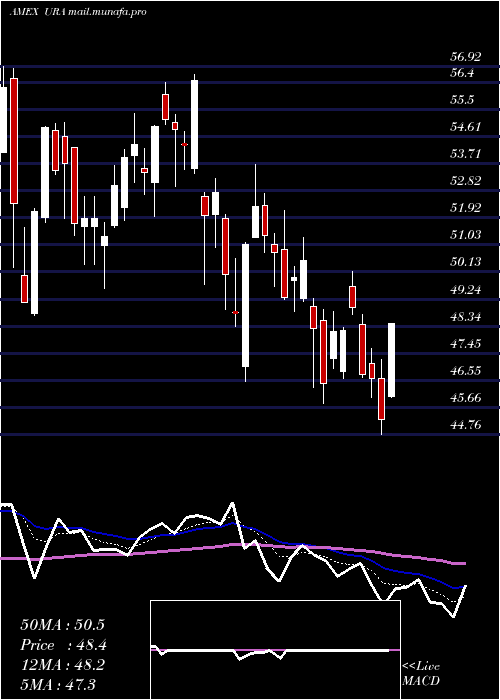Click the 56.92 price level label

click(466, 57)
